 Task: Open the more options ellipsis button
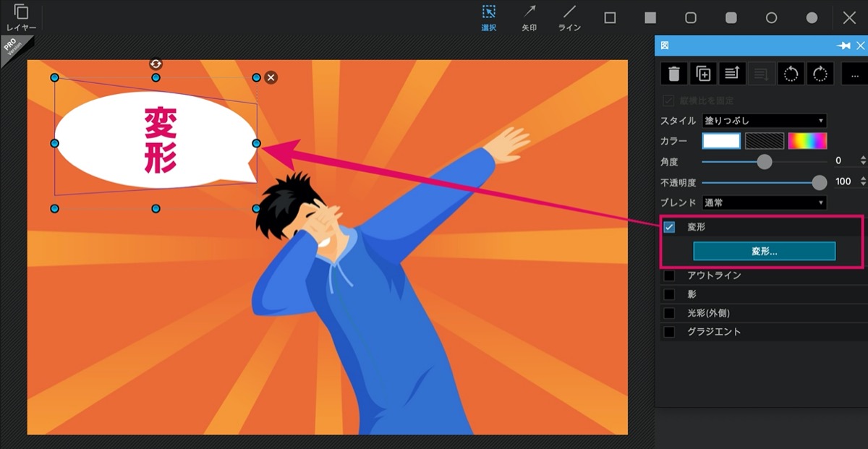tap(854, 74)
